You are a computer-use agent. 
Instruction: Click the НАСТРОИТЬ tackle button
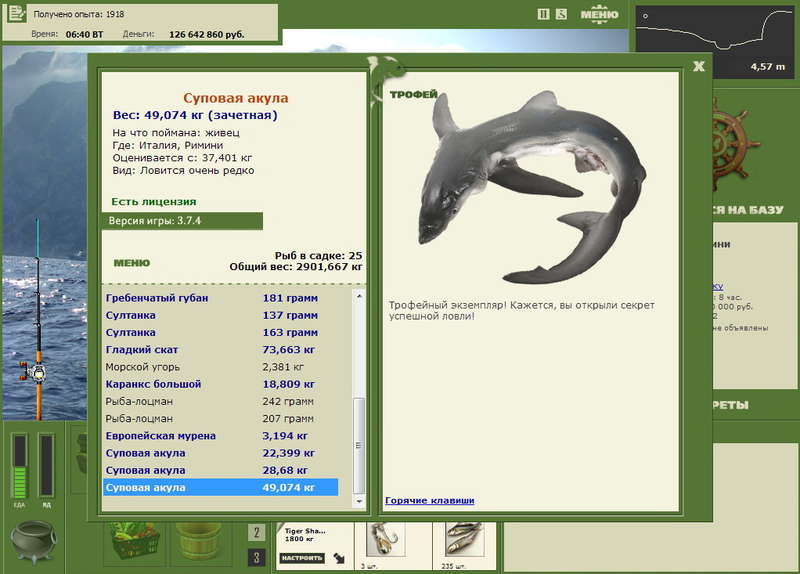tap(302, 558)
